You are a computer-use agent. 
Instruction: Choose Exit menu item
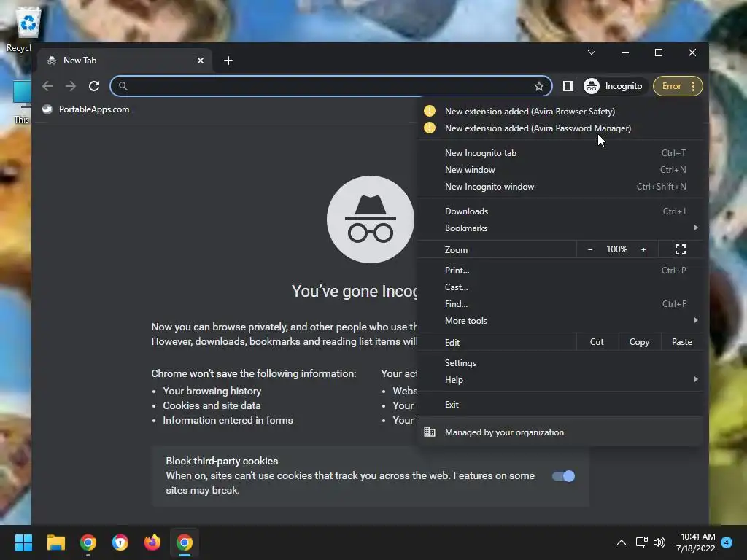pos(560,404)
